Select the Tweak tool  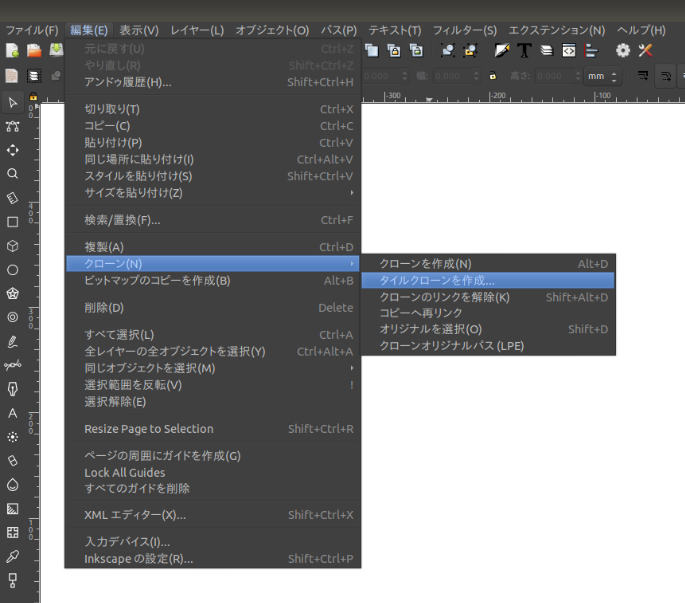click(x=13, y=150)
